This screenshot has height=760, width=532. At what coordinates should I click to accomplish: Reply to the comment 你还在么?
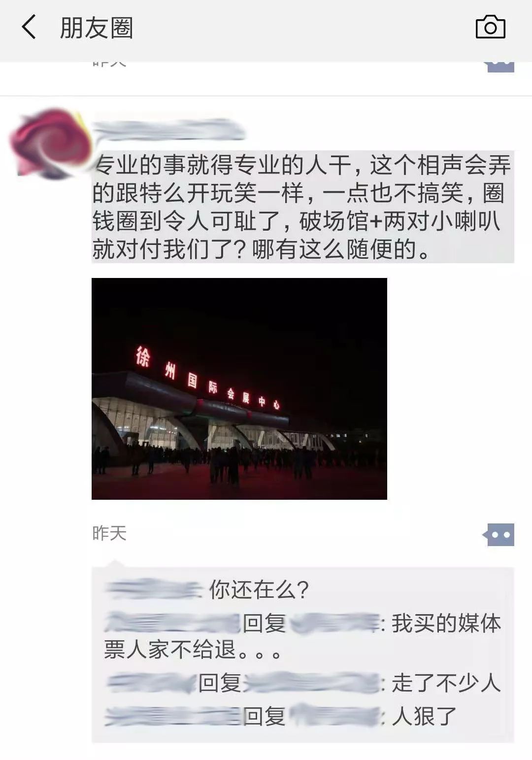tap(259, 589)
